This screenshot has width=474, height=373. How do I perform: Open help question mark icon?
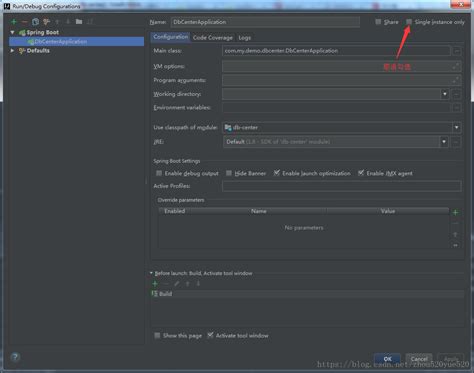pos(15,357)
